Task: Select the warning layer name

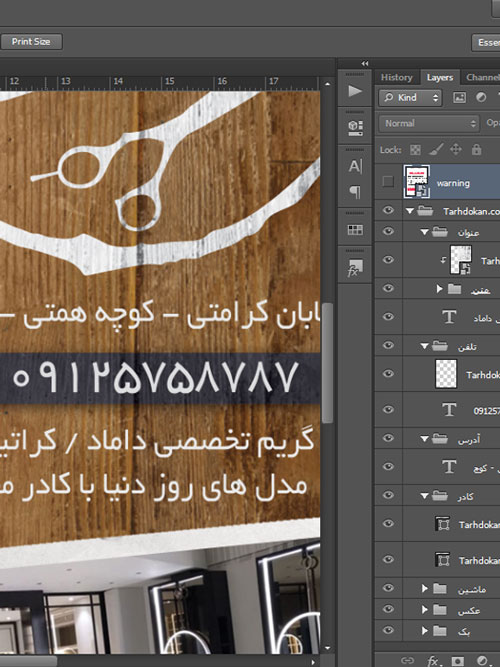Action: (453, 183)
